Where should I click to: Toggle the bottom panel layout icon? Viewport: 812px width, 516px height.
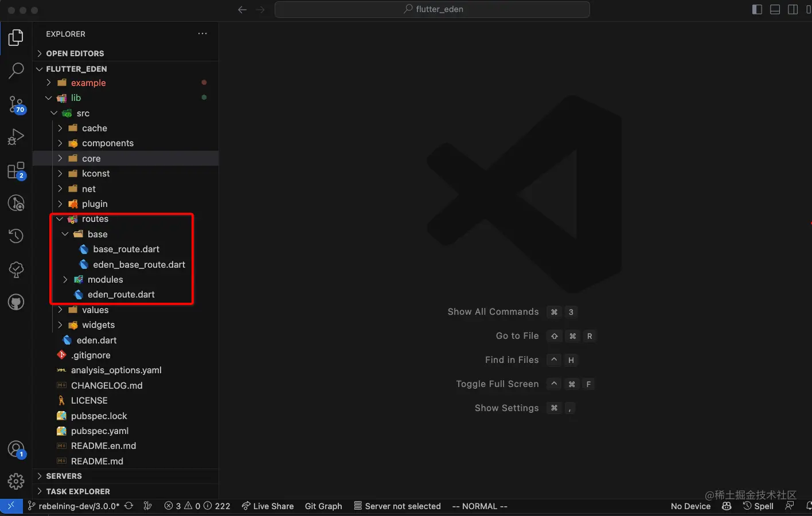(x=775, y=10)
